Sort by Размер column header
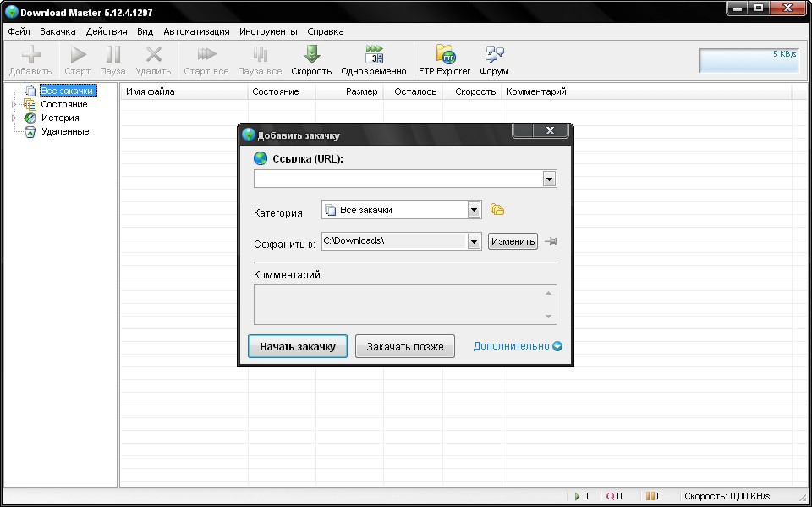The height and width of the screenshot is (507, 812). point(349,91)
